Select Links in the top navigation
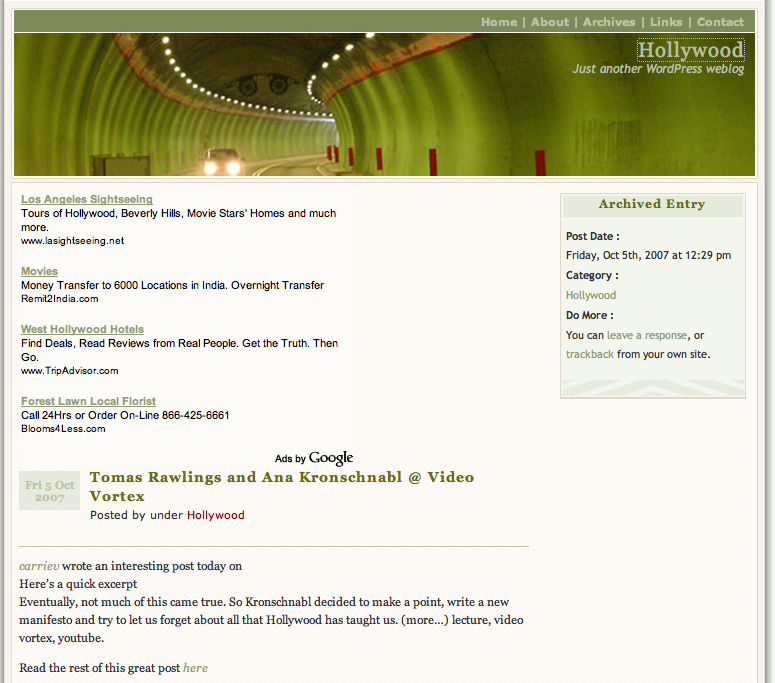Screen dimensions: 775x683 [x=665, y=22]
